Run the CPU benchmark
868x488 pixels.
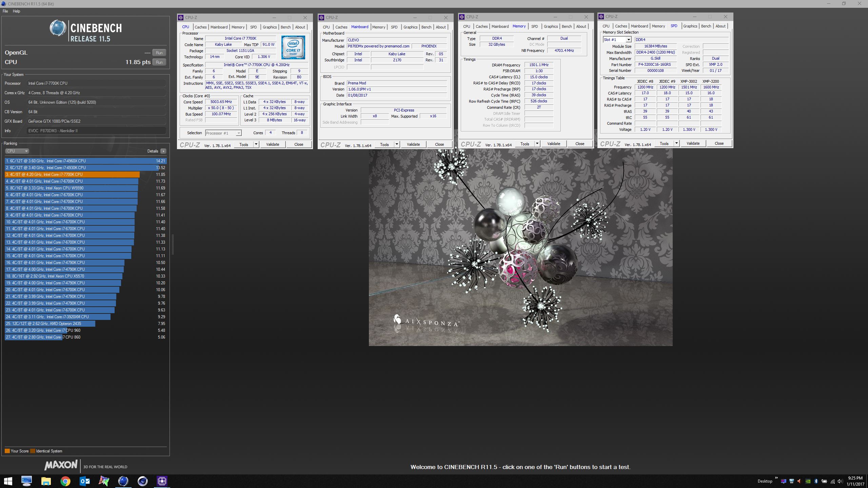(x=159, y=62)
